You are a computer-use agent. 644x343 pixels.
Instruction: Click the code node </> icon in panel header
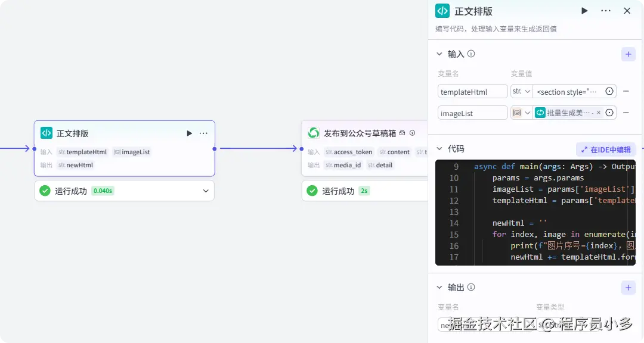(441, 11)
